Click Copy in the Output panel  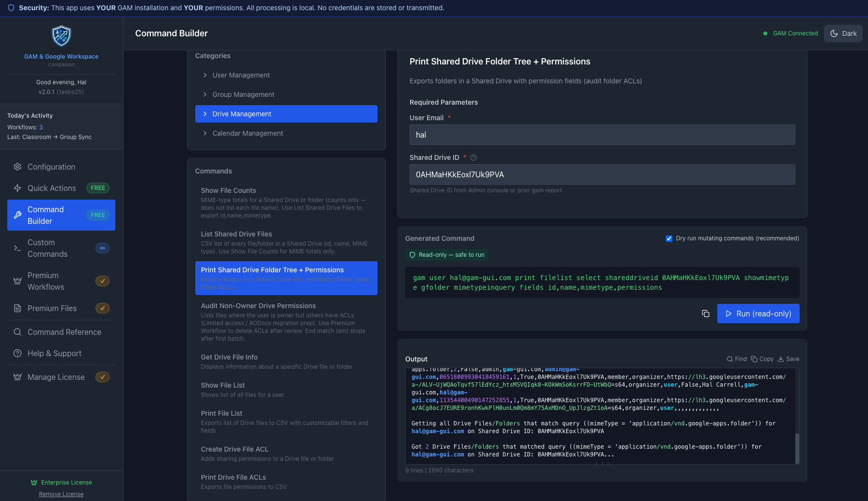pos(762,359)
